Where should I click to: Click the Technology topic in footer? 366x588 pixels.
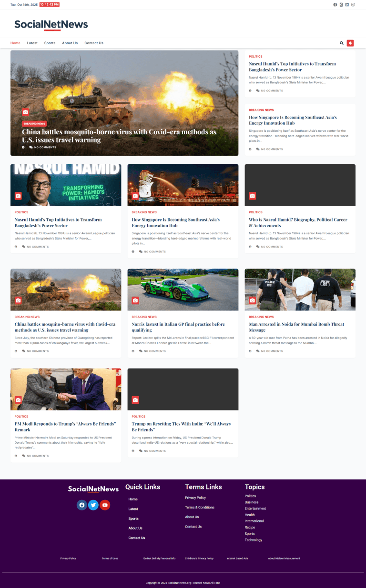[254, 540]
